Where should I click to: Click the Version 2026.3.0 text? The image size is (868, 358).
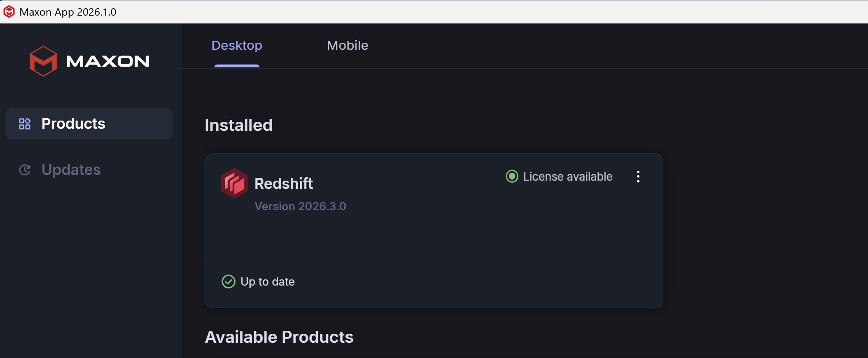click(x=300, y=206)
